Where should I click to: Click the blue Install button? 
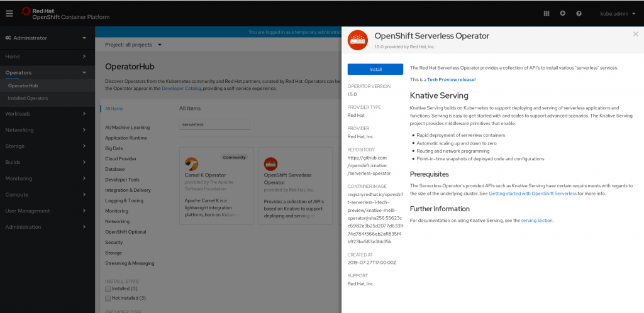(x=375, y=69)
